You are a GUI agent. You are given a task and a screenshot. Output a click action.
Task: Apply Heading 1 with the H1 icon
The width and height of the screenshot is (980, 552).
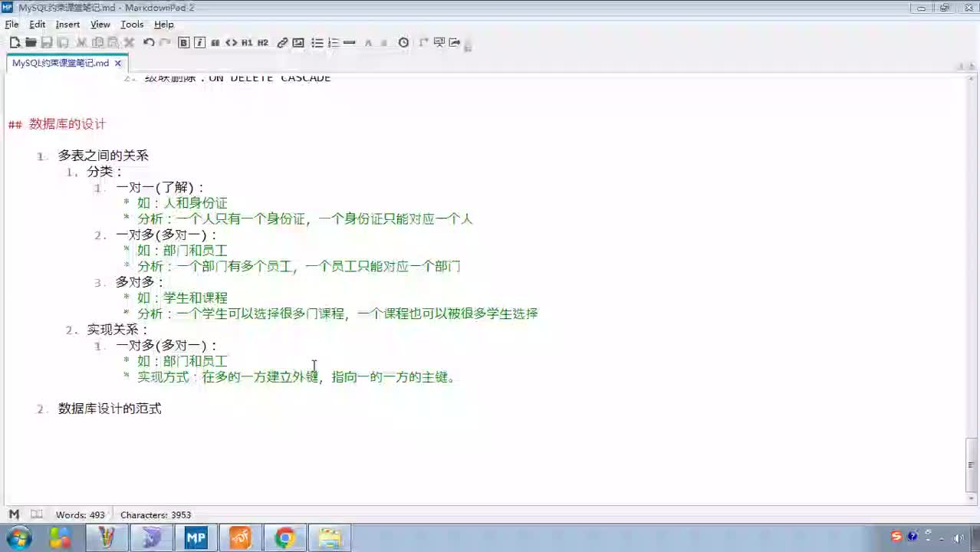[x=247, y=43]
